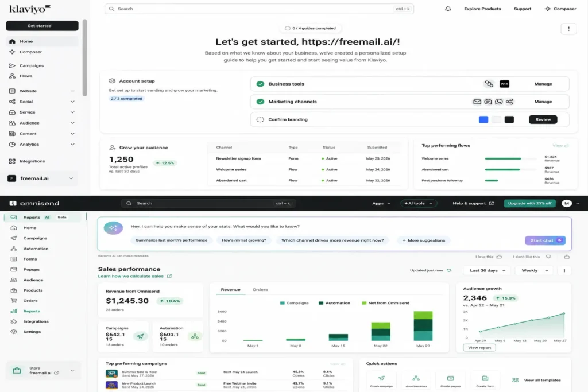Select the black branding color swatch

pyautogui.click(x=509, y=119)
